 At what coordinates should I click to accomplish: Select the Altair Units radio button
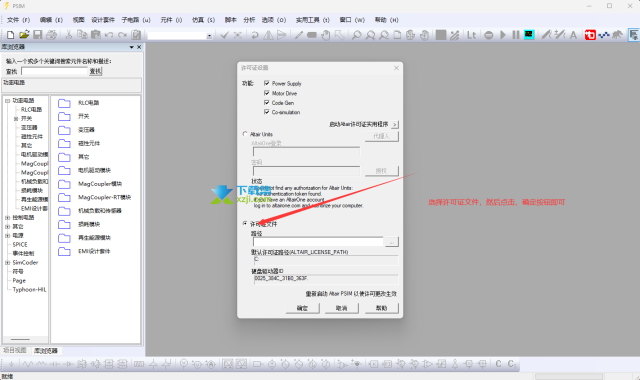(245, 133)
